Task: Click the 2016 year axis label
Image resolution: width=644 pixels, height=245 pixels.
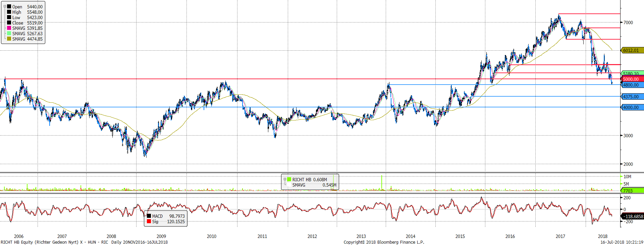Action: pos(510,236)
